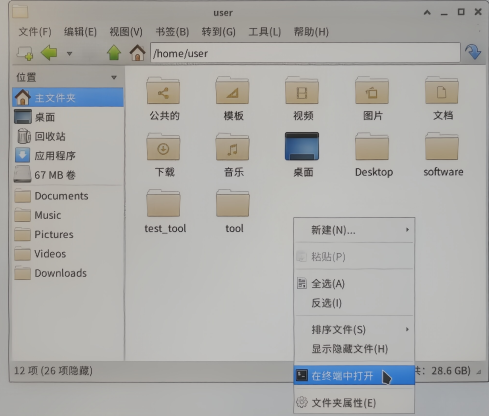This screenshot has height=416, width=489.
Task: Select the tool folder icon
Action: pos(232,203)
